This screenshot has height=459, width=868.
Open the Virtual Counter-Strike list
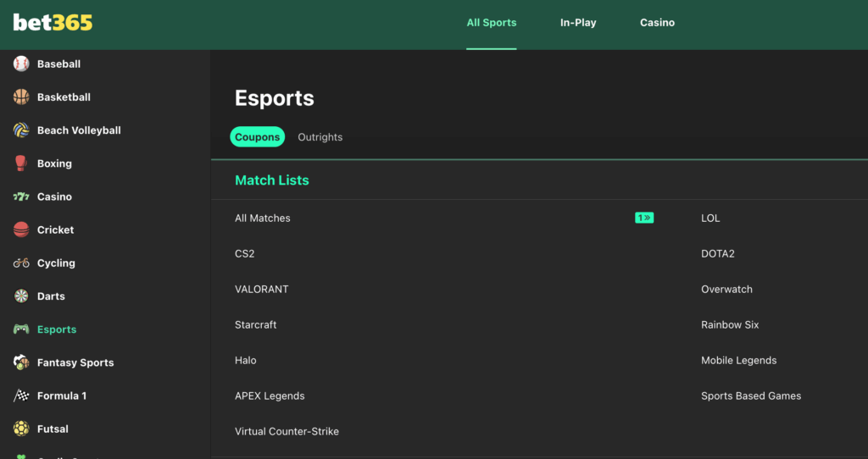287,431
